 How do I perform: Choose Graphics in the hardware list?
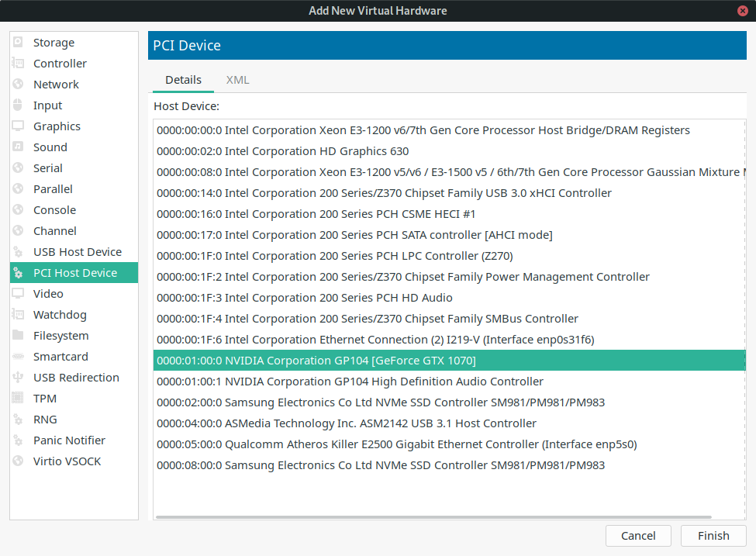pos(57,126)
